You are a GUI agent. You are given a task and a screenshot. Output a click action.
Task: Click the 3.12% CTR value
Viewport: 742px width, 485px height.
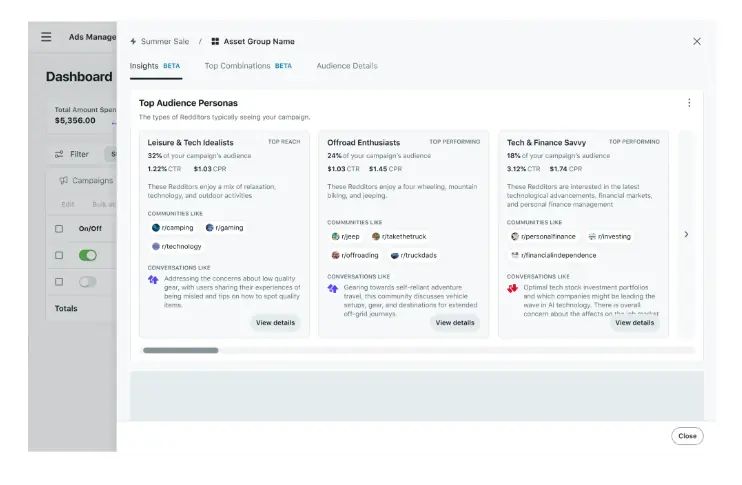pos(523,169)
